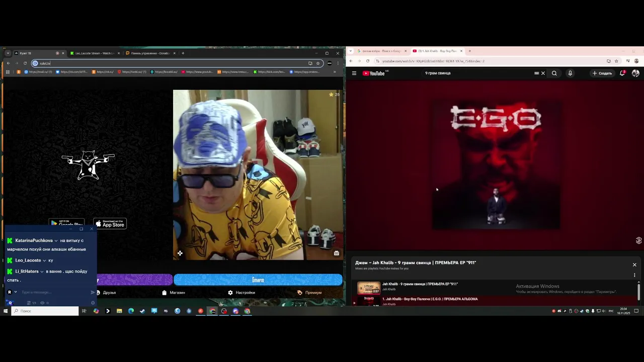This screenshot has width=644, height=362.
Task: Open the kick.com/leo bookmark
Action: pyautogui.click(x=269, y=72)
